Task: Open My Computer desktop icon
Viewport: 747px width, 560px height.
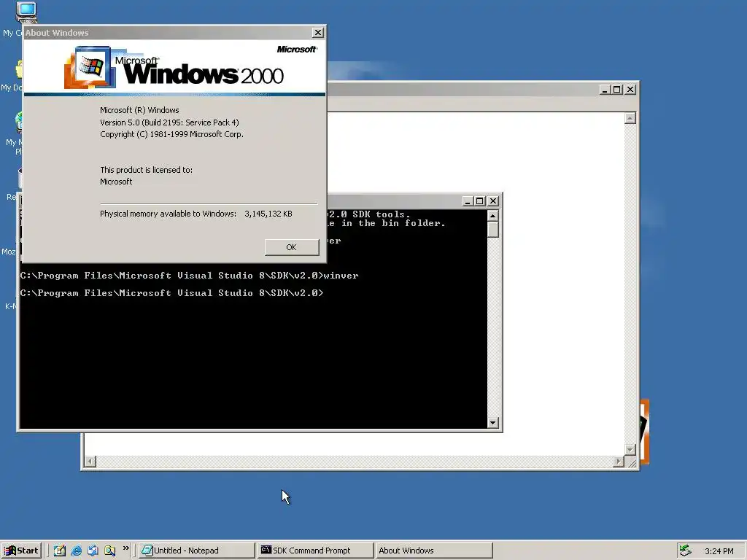Action: tap(26, 12)
